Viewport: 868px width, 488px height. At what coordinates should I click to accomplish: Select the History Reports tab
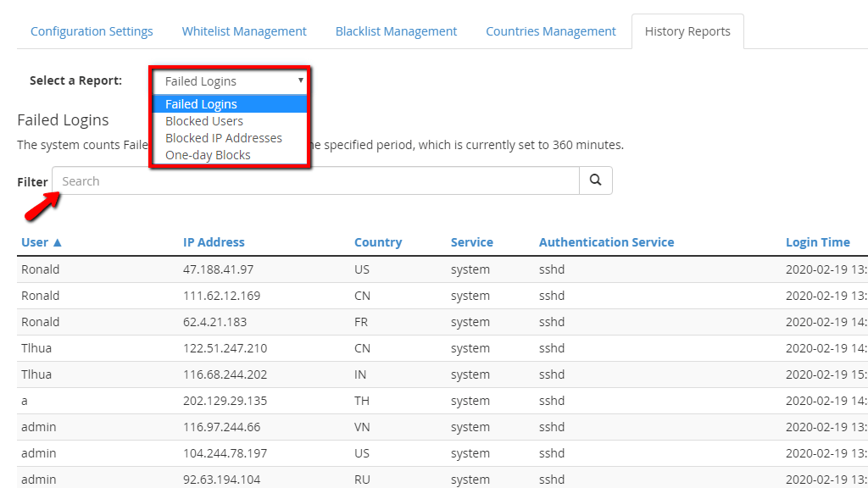coord(687,31)
